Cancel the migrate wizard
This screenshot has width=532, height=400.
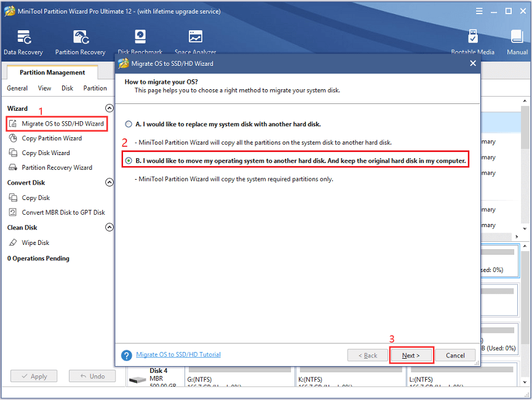click(x=455, y=355)
